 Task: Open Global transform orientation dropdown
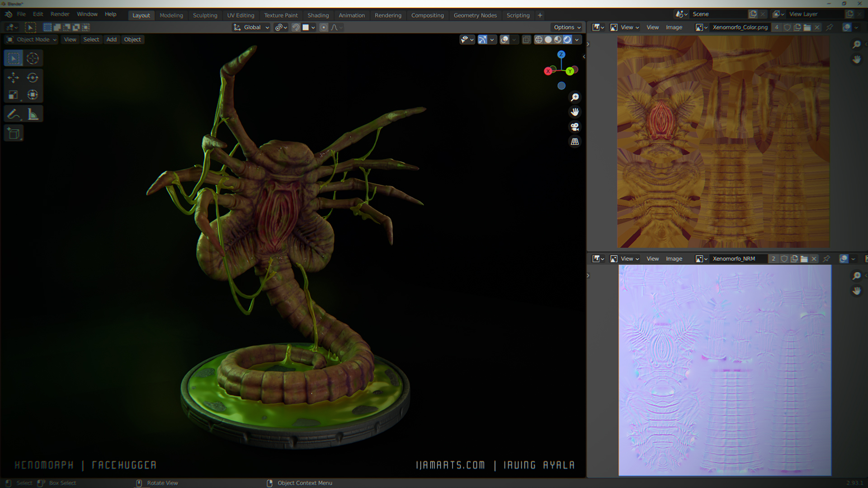click(x=252, y=28)
